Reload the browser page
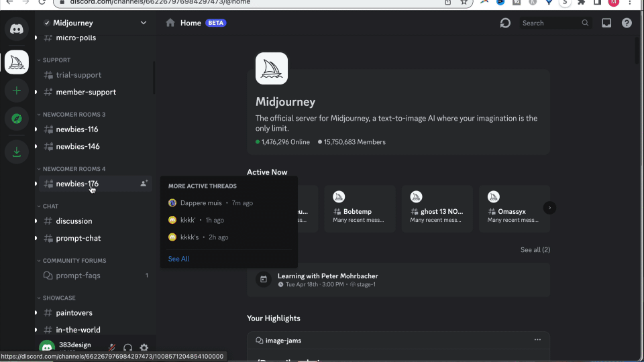 (x=42, y=3)
